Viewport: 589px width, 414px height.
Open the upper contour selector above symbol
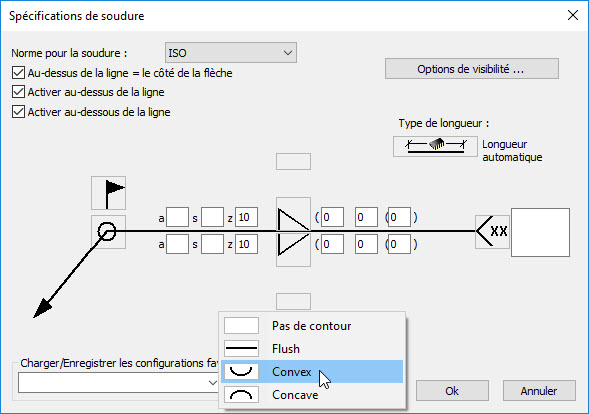293,162
